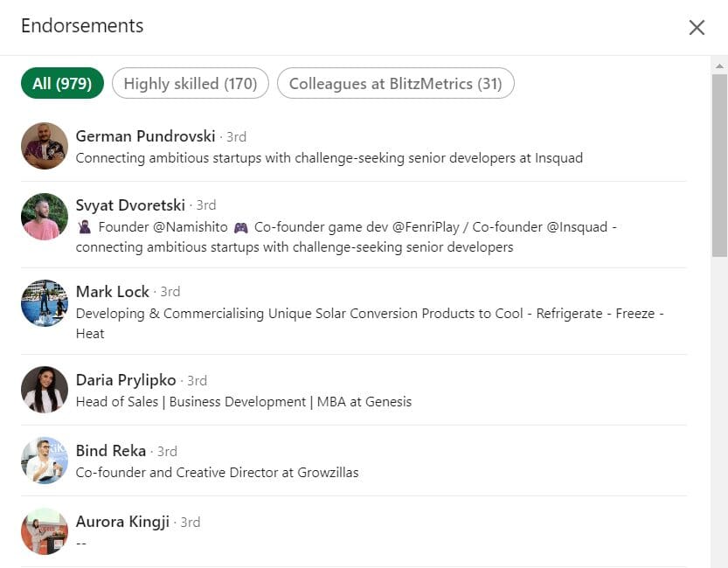Click the scrollbar up arrow
Image resolution: width=728 pixels, height=568 pixels.
[x=719, y=66]
